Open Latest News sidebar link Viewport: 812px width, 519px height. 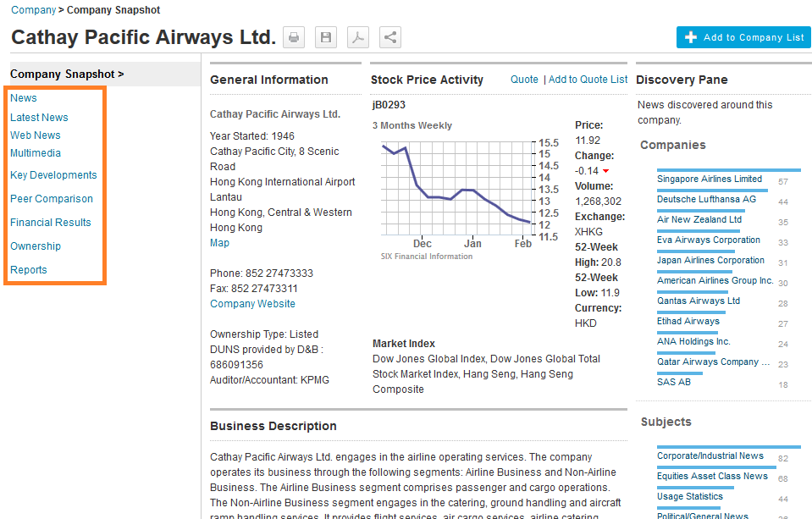click(x=39, y=118)
